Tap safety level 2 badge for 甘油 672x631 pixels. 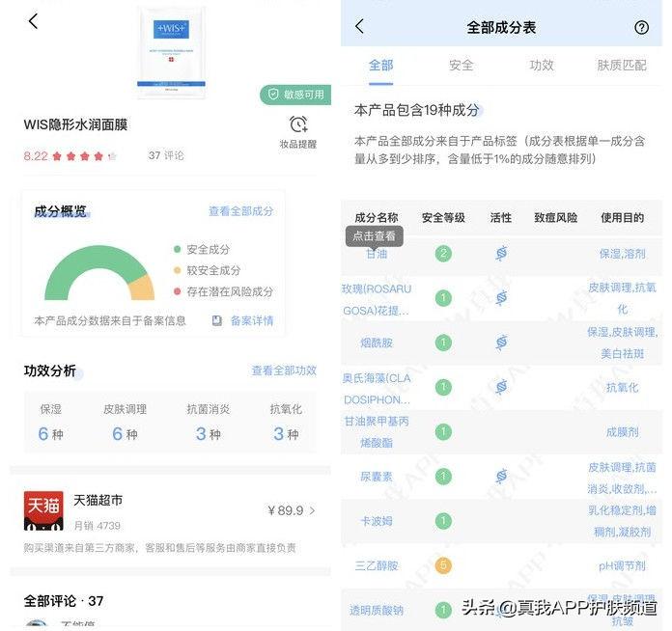coord(443,254)
